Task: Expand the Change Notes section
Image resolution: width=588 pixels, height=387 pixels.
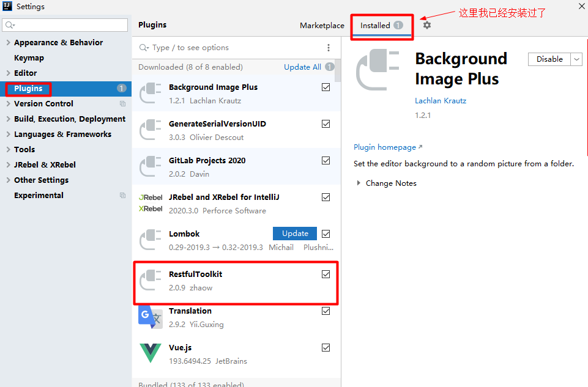Action: (359, 183)
